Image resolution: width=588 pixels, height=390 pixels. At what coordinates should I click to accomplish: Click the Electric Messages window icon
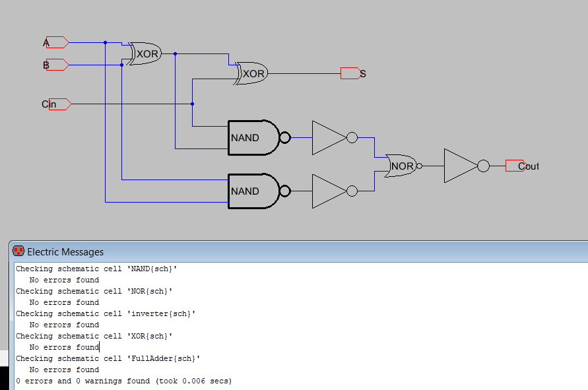click(x=18, y=251)
